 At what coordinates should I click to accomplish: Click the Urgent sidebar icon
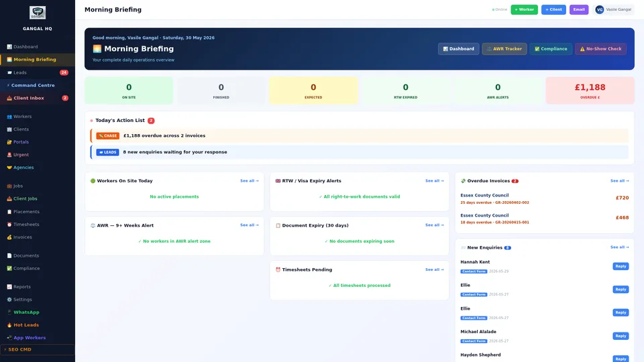(9, 155)
